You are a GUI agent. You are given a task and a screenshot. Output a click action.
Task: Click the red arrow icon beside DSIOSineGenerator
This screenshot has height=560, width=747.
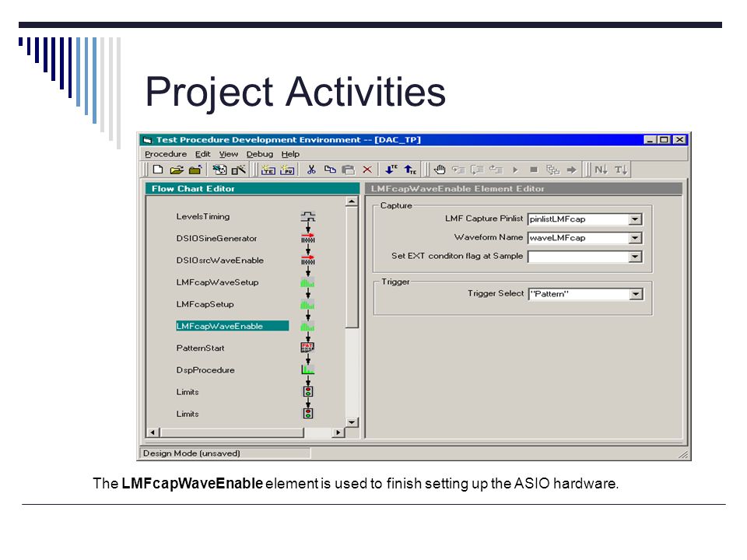[308, 238]
